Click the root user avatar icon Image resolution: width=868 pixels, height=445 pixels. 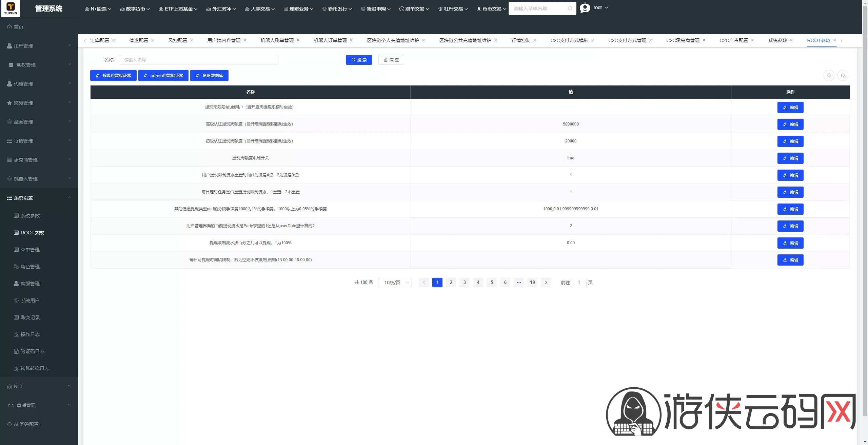coord(585,8)
